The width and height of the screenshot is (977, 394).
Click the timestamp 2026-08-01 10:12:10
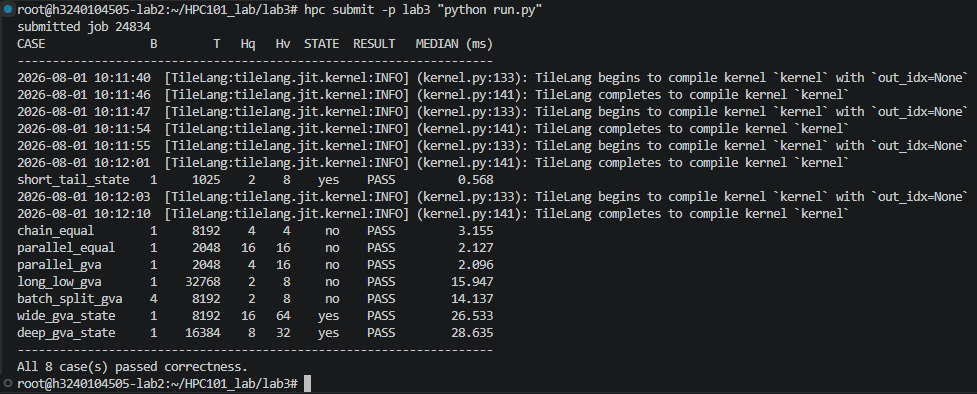(84, 214)
